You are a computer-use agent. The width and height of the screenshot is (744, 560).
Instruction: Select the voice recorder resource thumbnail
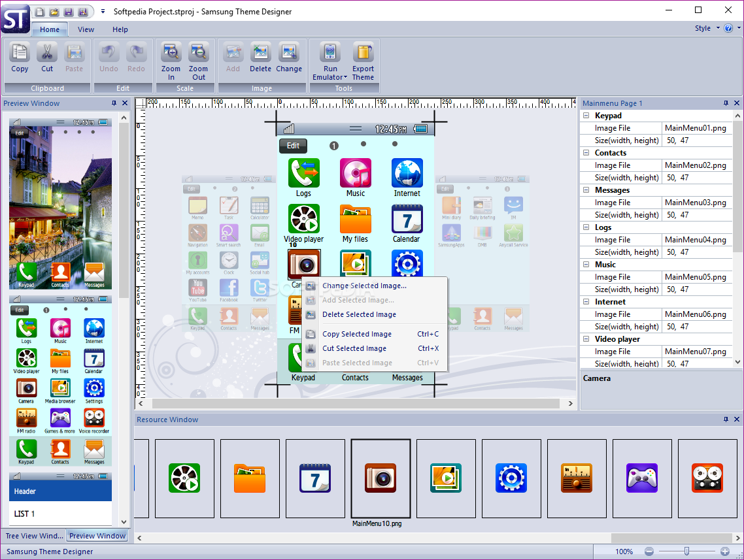[x=707, y=478]
